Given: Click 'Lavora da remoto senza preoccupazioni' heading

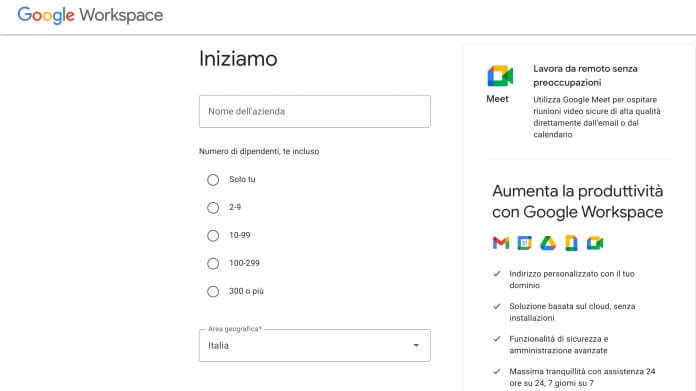Looking at the screenshot, I should [585, 75].
